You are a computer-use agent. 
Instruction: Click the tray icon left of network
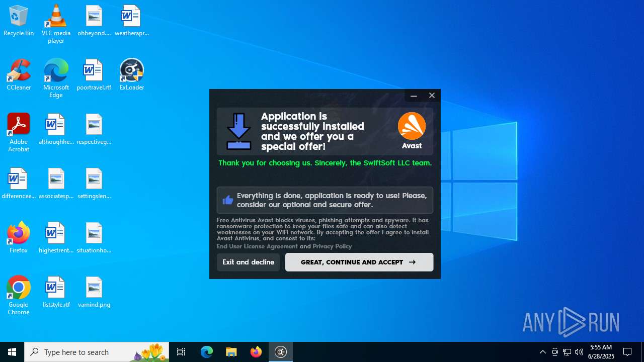click(x=555, y=352)
